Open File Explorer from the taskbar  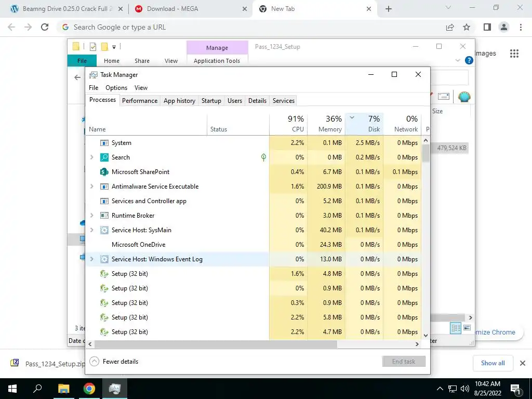click(x=63, y=389)
